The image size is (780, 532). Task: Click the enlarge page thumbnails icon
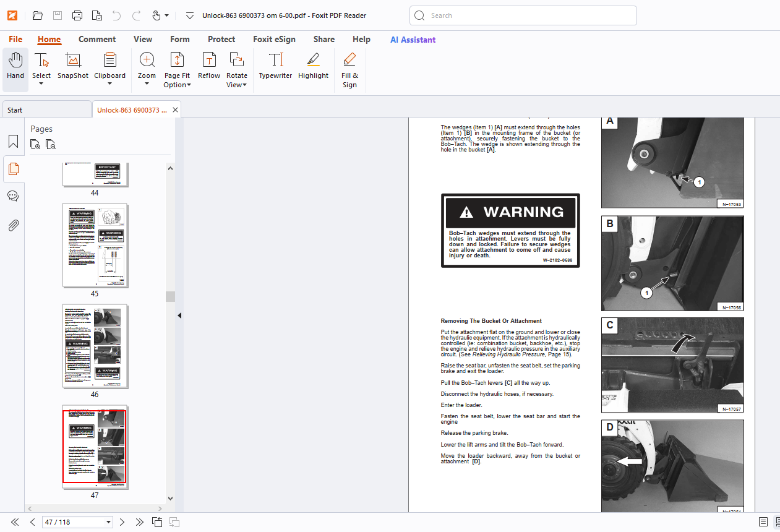coord(35,145)
